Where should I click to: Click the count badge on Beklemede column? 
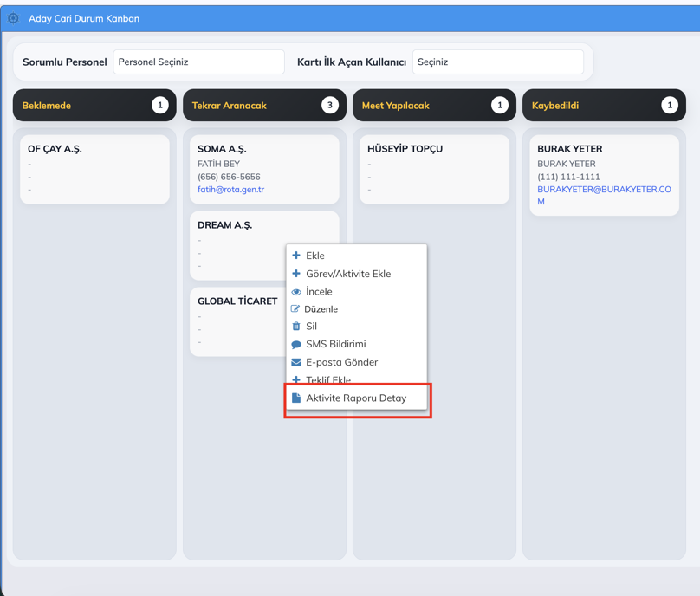[x=159, y=106]
